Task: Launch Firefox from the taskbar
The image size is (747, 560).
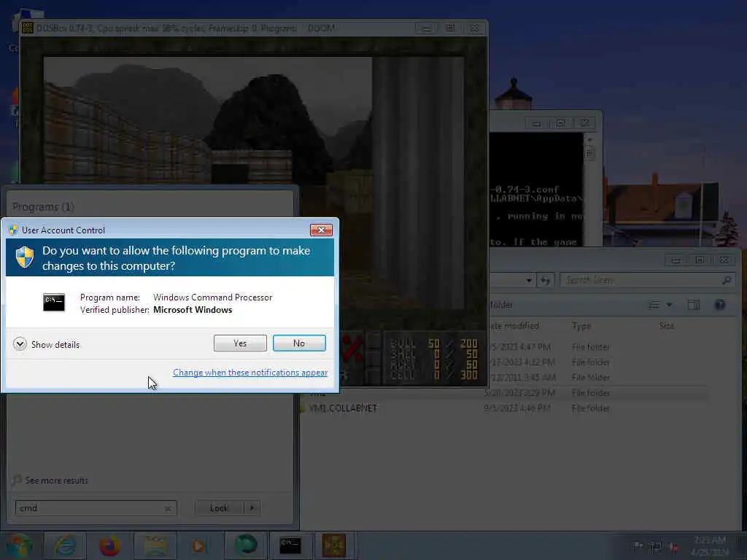Action: 109,545
